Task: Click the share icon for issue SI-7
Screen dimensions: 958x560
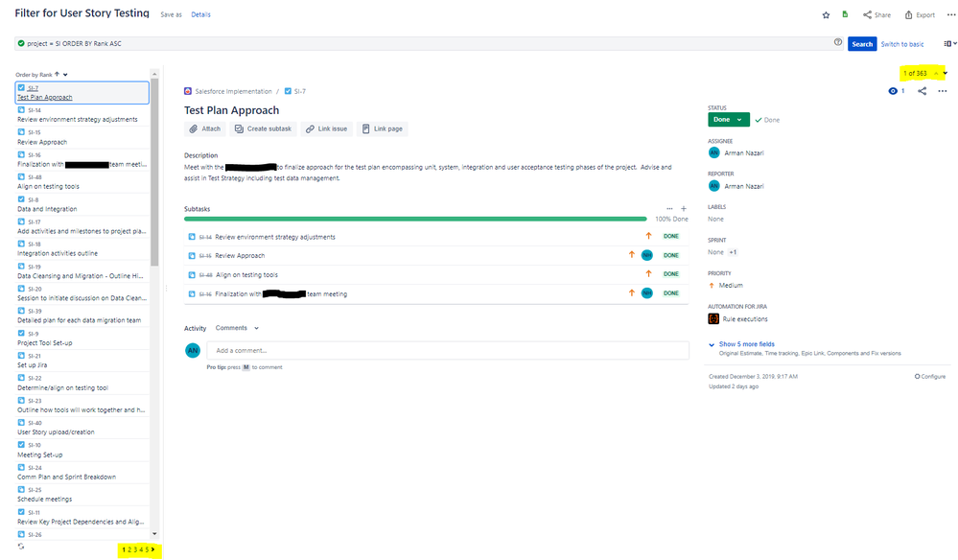Action: [x=922, y=91]
